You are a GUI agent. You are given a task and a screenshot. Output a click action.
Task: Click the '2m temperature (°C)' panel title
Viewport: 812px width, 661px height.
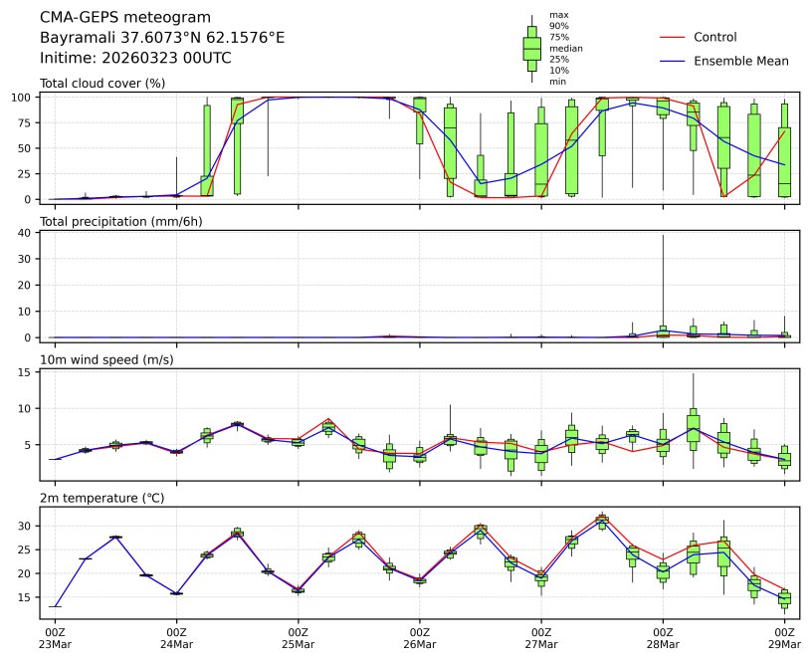[103, 498]
